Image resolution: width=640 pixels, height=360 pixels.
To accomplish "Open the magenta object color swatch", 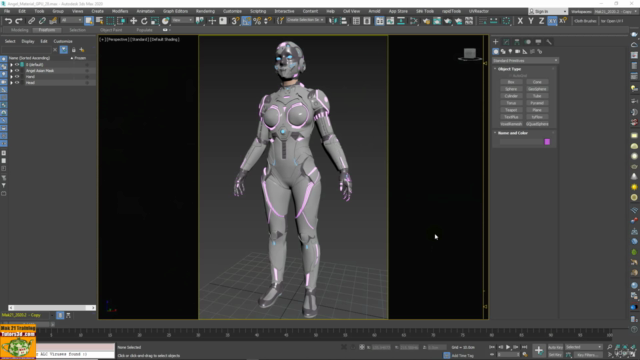I will (547, 142).
